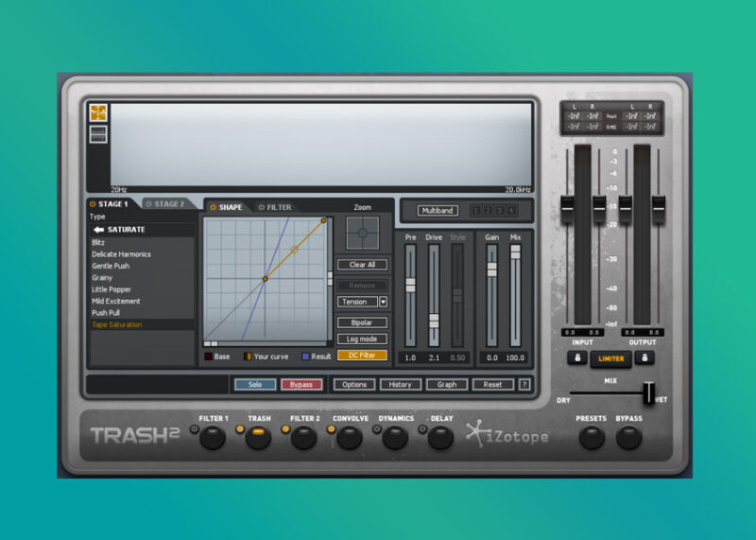Open the Trash module knob
Image resolution: width=756 pixels, height=540 pixels.
pyautogui.click(x=258, y=438)
